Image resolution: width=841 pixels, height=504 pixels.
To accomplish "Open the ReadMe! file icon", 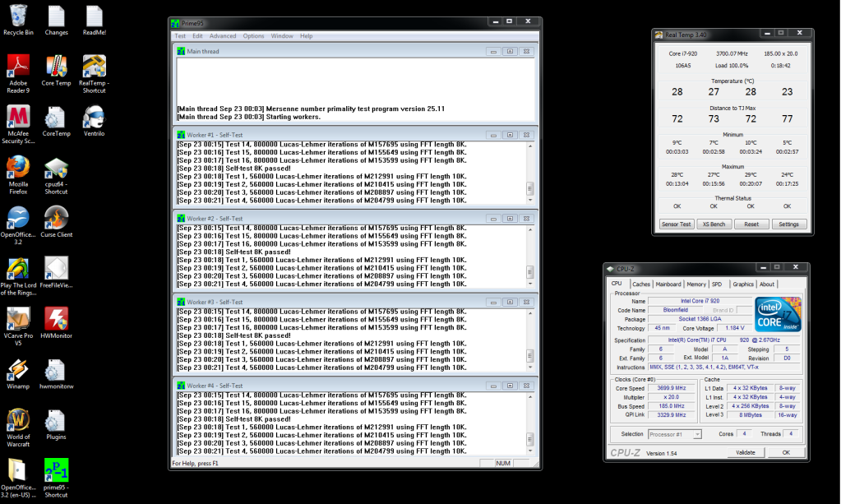I will [x=95, y=21].
